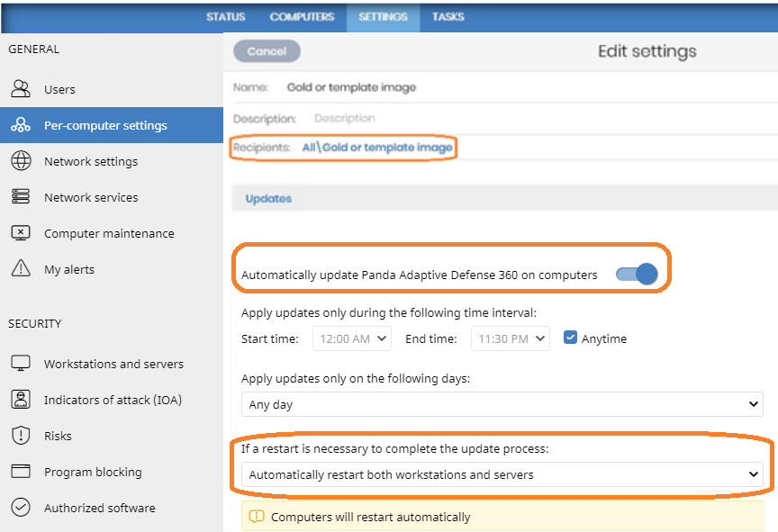Screen dimensions: 778x532
Task: Click the Risks shield icon
Action: coord(21,436)
